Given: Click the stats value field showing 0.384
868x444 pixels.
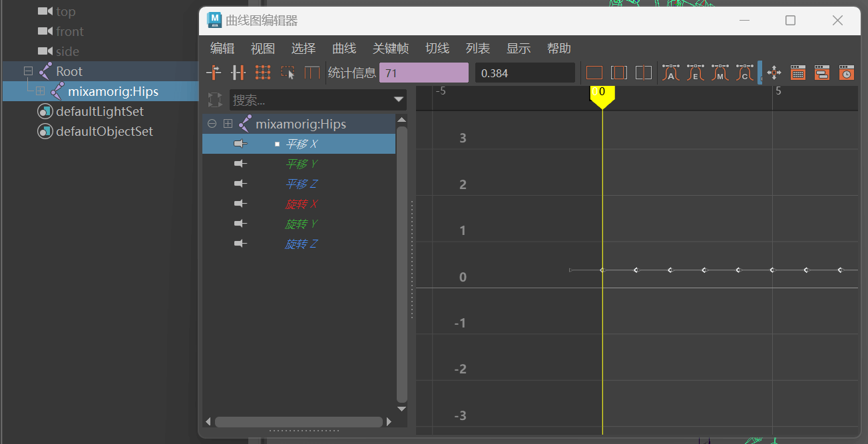Looking at the screenshot, I should click(x=525, y=73).
